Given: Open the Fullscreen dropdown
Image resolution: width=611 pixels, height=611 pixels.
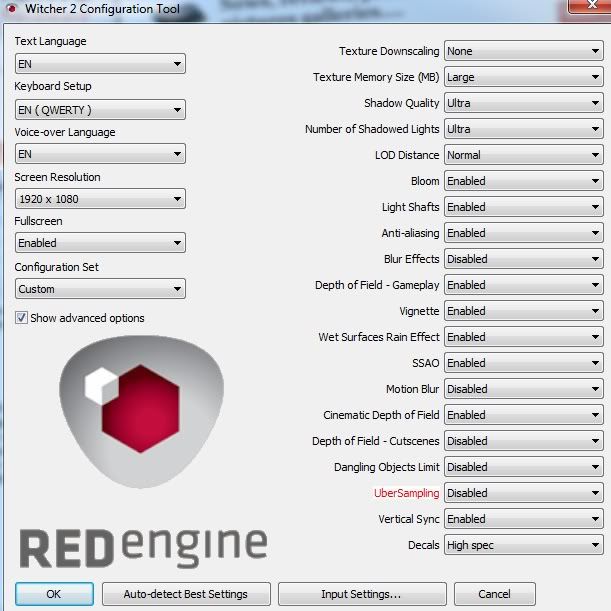Looking at the screenshot, I should 100,243.
